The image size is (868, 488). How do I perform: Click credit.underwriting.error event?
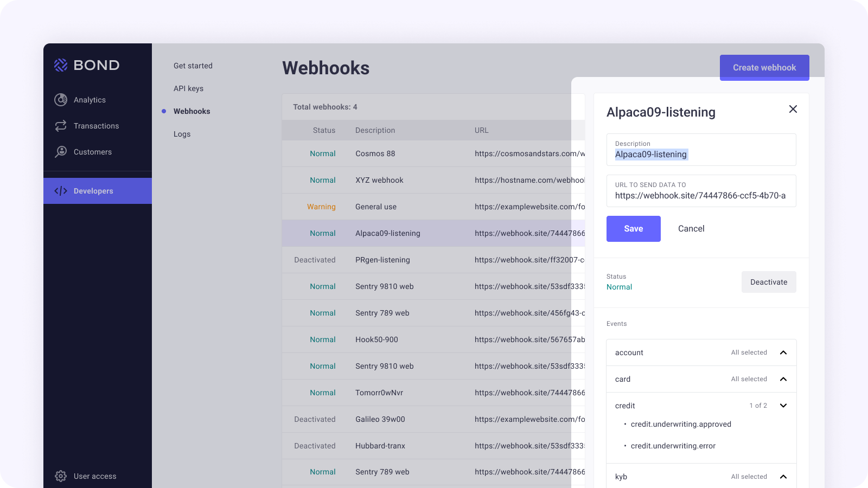673,446
